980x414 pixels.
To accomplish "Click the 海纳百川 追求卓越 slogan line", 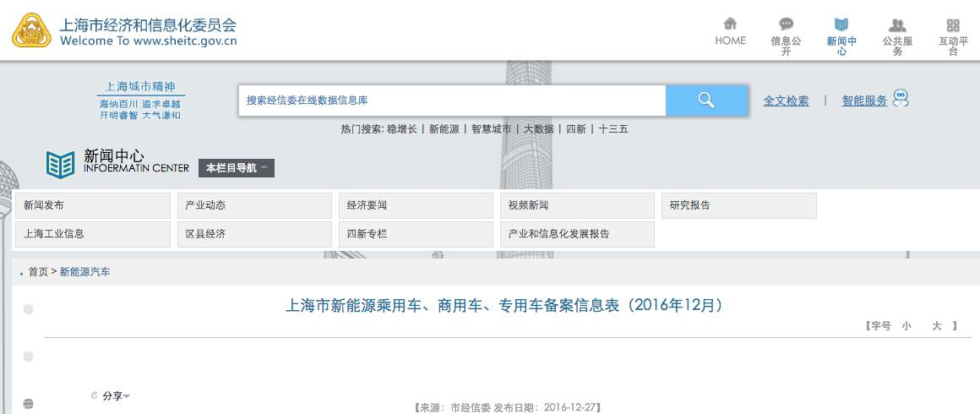I will (140, 104).
